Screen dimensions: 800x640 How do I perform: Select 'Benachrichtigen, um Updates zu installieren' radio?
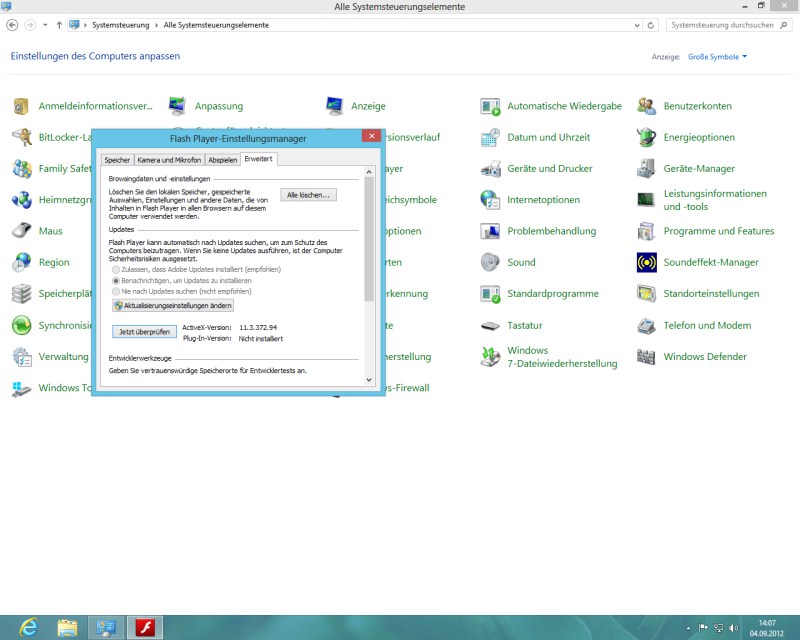116,281
